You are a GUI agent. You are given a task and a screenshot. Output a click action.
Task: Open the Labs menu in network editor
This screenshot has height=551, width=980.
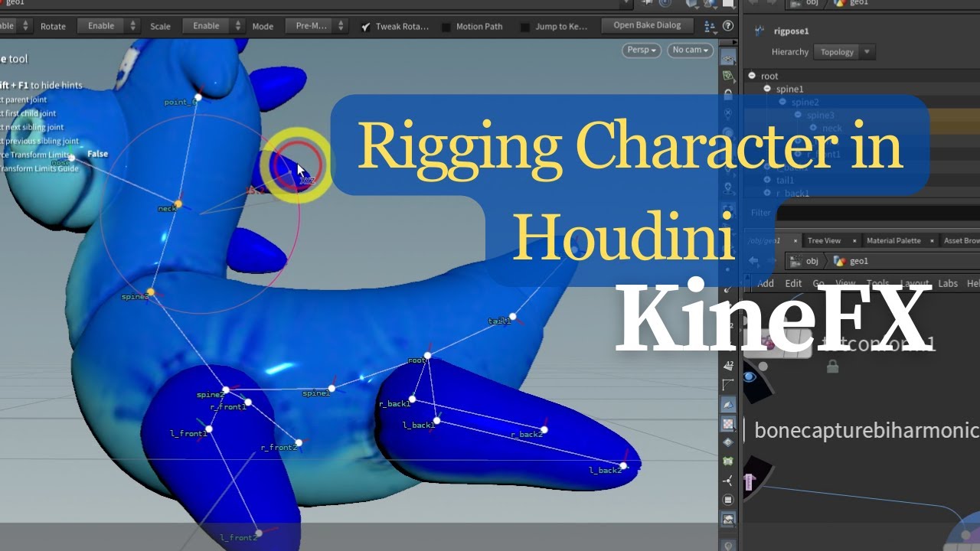(x=948, y=283)
